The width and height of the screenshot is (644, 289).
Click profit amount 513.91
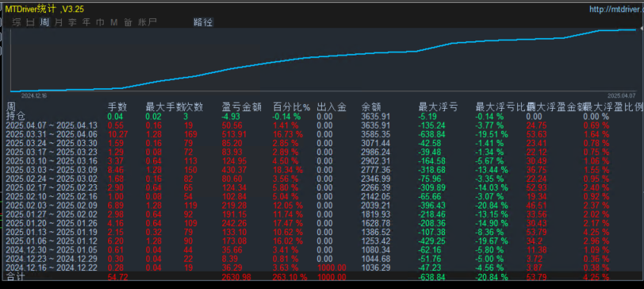click(234, 134)
